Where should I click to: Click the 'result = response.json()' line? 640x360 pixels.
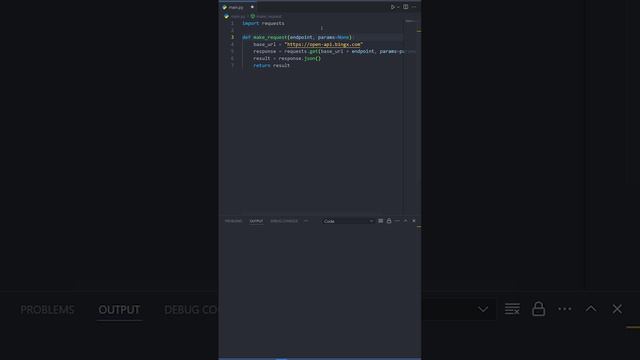click(x=287, y=58)
